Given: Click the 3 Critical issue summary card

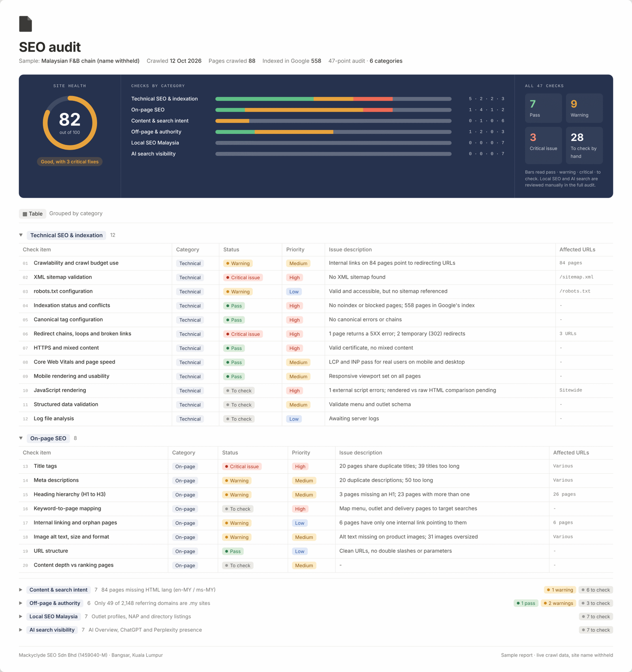Looking at the screenshot, I should (x=543, y=145).
